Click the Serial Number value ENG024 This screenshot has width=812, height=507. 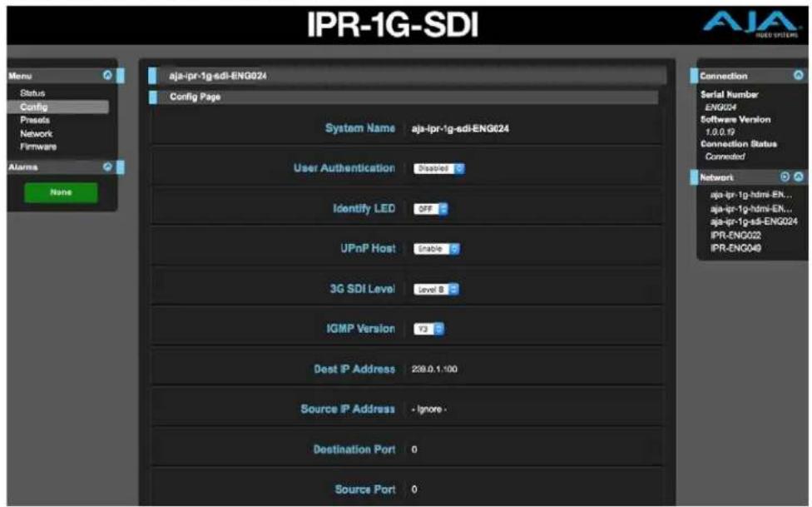pyautogui.click(x=720, y=107)
